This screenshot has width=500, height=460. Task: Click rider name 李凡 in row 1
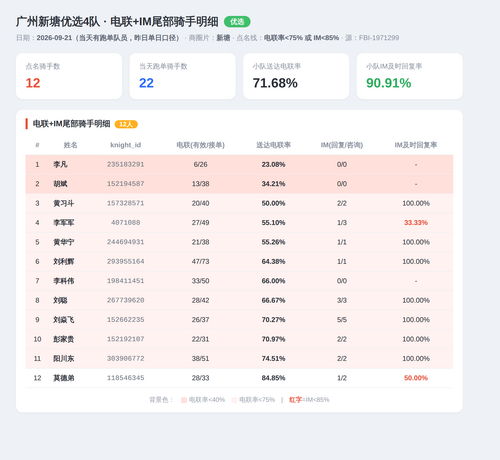pyautogui.click(x=60, y=164)
